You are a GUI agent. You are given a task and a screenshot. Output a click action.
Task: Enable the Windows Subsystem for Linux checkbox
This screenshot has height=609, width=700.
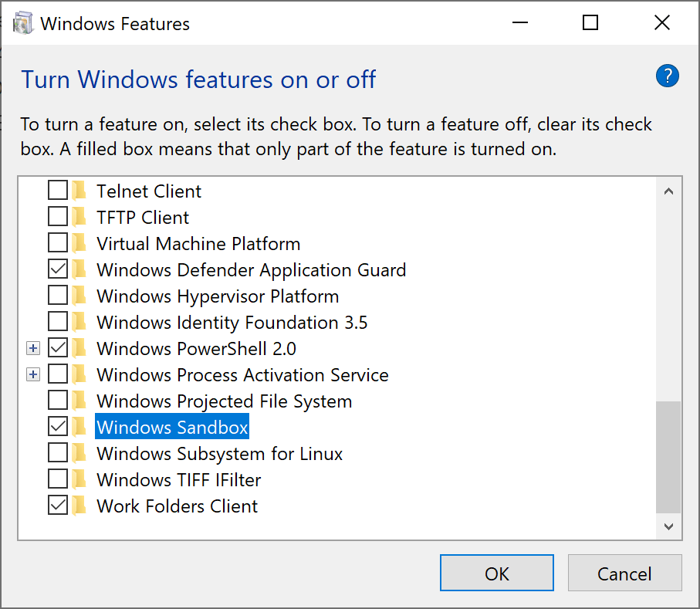pyautogui.click(x=58, y=453)
